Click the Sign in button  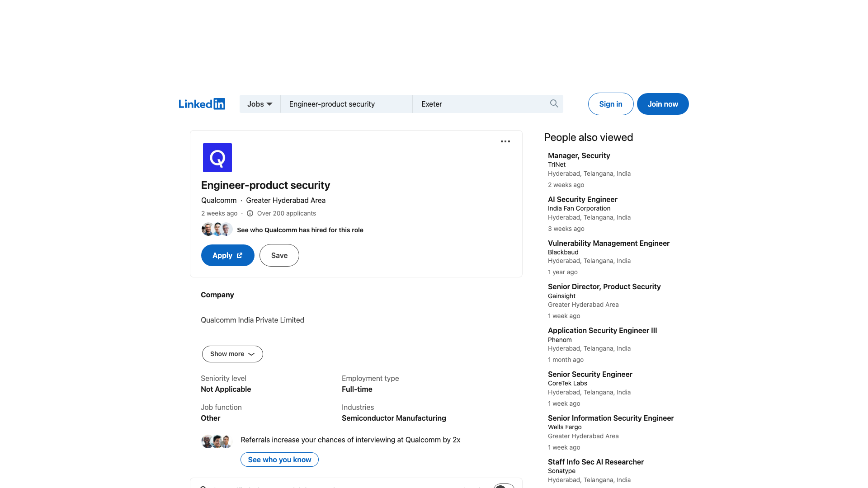(x=611, y=104)
